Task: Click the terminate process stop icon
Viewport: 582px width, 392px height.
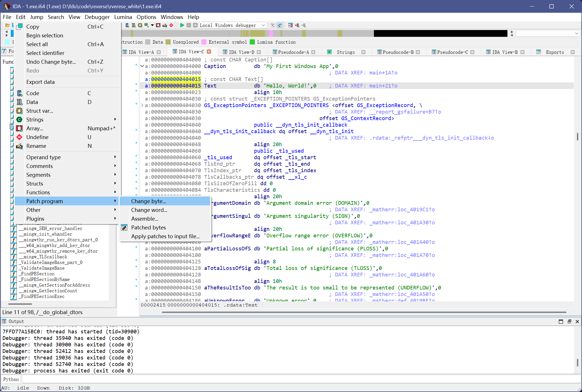Action: click(x=195, y=25)
